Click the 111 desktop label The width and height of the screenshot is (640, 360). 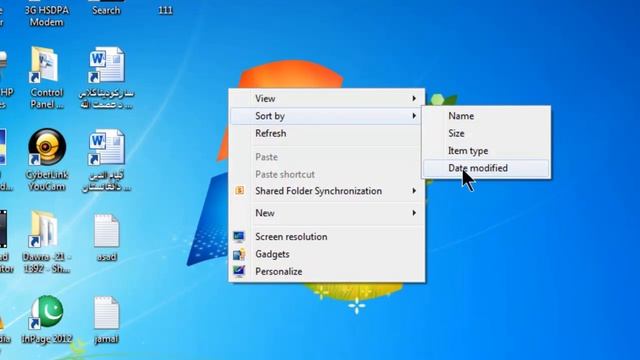(x=165, y=10)
